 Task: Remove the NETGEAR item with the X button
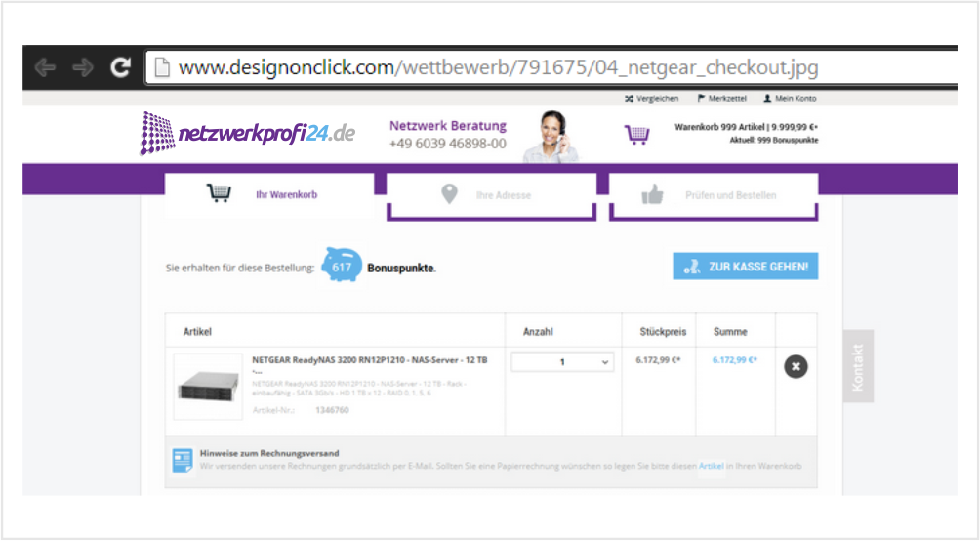pyautogui.click(x=796, y=366)
